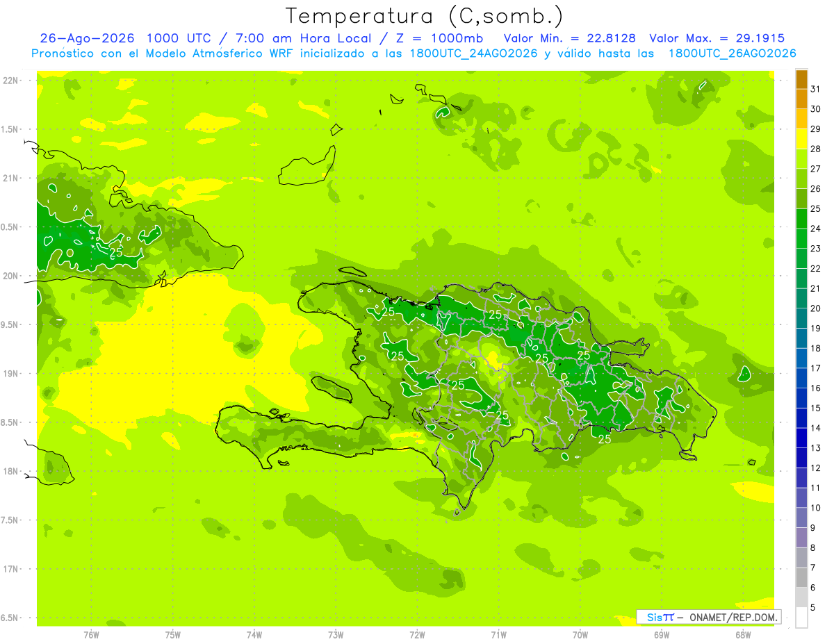Click the 'Valor Min. = 22.8128' readout
The image size is (834, 644).
pyautogui.click(x=570, y=38)
